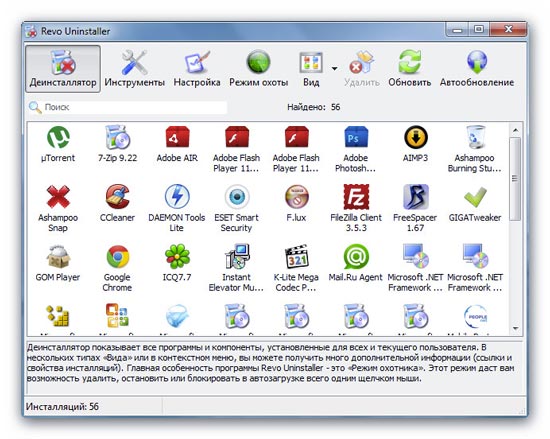Close the Revo Uninstaller window

pos(507,29)
